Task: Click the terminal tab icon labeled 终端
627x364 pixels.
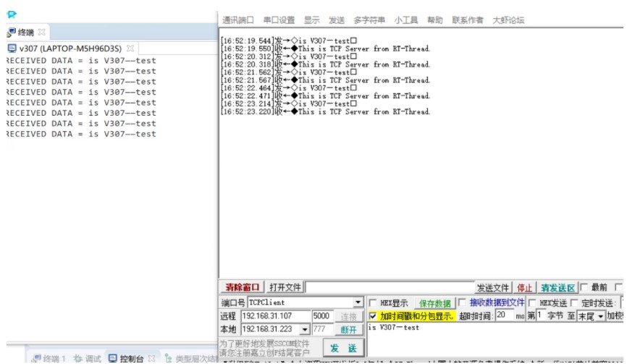Action: pos(11,33)
